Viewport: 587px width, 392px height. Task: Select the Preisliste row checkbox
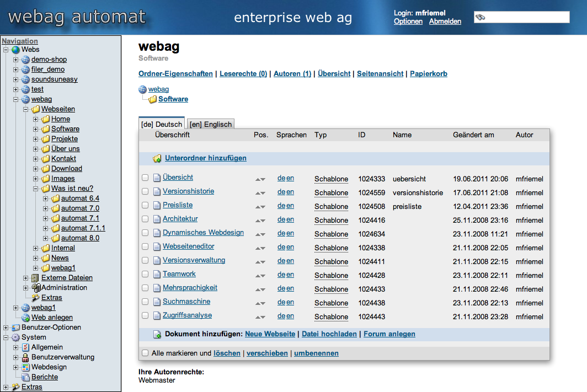pyautogui.click(x=145, y=205)
